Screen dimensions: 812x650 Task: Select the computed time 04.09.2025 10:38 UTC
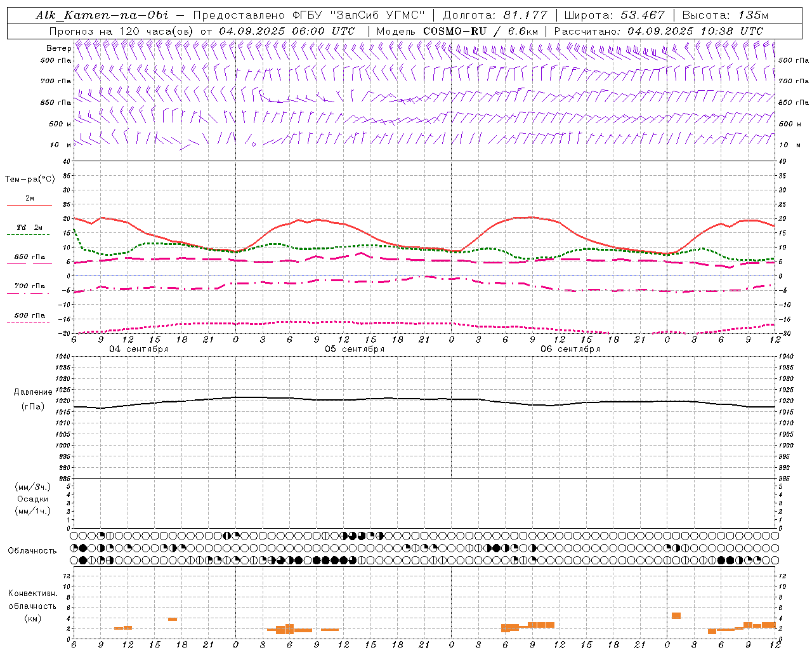tap(695, 31)
